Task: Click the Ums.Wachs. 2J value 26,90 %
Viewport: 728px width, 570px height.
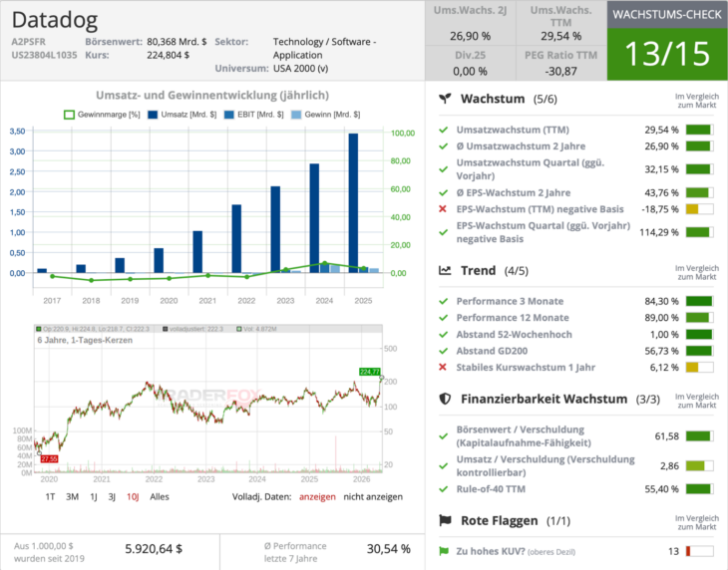Action: [470, 36]
